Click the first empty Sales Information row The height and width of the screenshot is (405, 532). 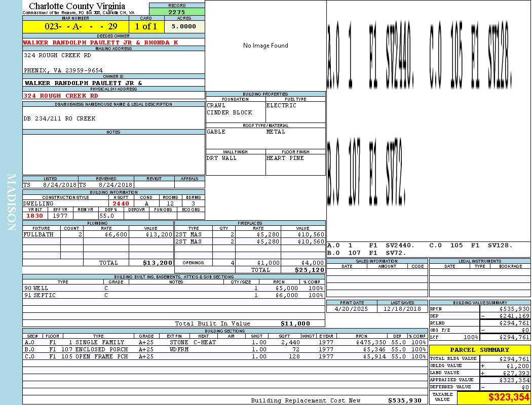[x=377, y=272]
